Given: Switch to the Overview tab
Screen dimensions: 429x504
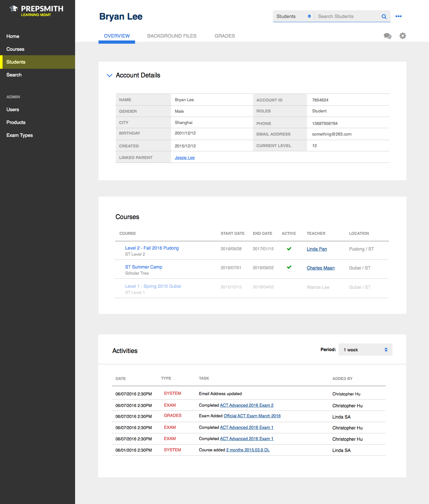Looking at the screenshot, I should click(117, 36).
